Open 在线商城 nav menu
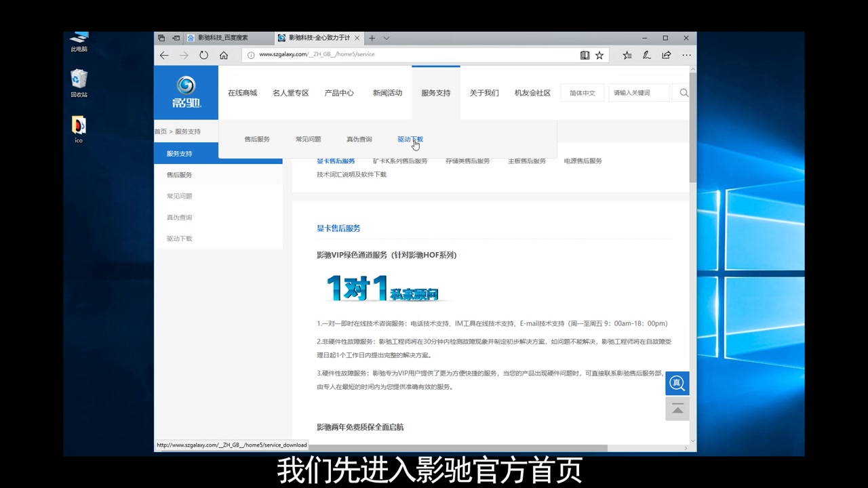 [242, 93]
